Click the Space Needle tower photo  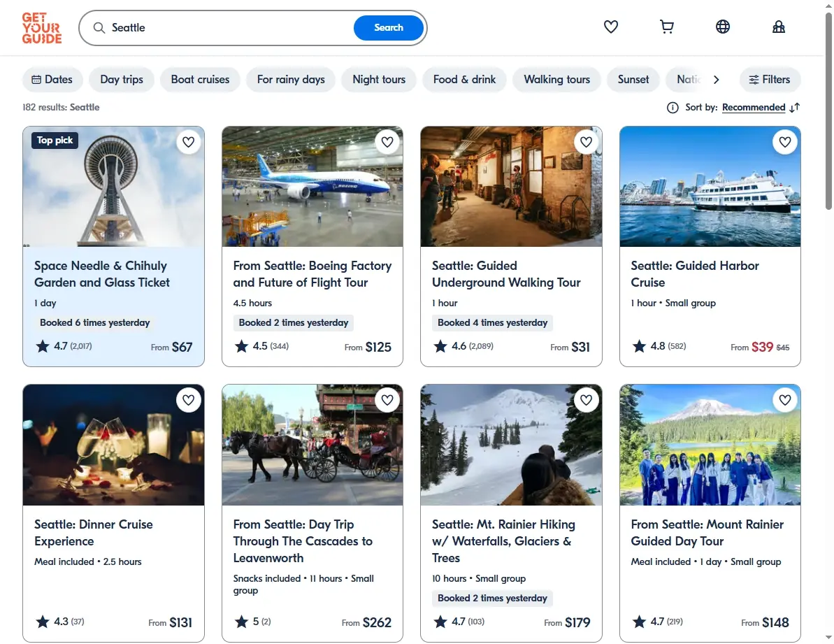(113, 187)
